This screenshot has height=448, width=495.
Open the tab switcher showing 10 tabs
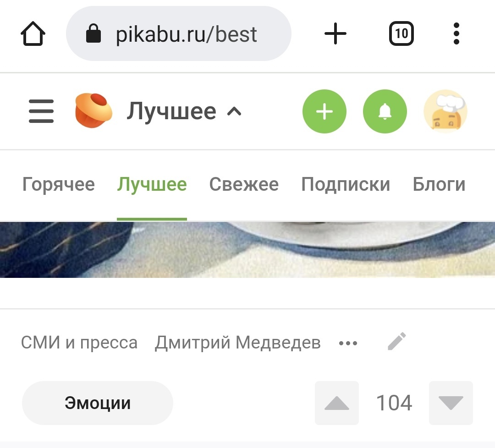pos(401,33)
